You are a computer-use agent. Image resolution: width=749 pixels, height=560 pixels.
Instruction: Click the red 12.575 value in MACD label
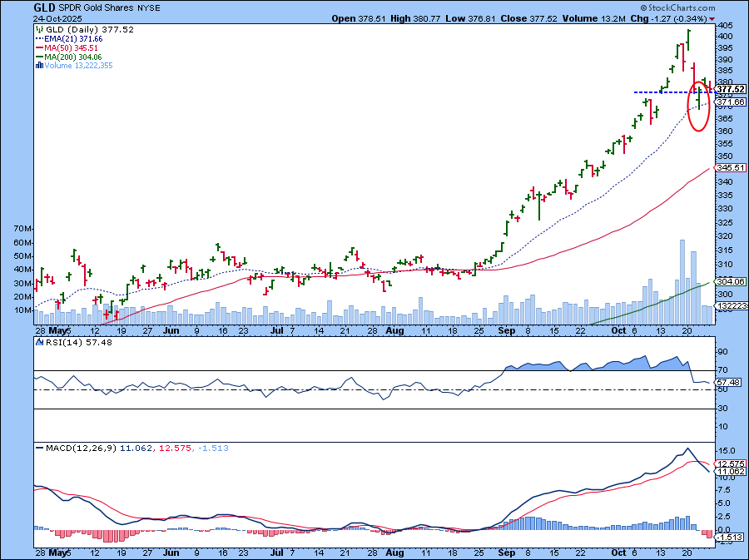tap(176, 448)
